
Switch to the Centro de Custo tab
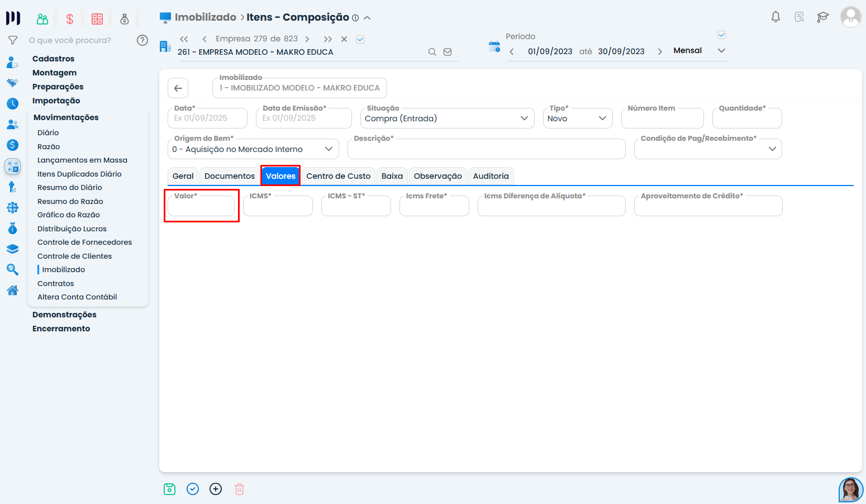click(338, 176)
